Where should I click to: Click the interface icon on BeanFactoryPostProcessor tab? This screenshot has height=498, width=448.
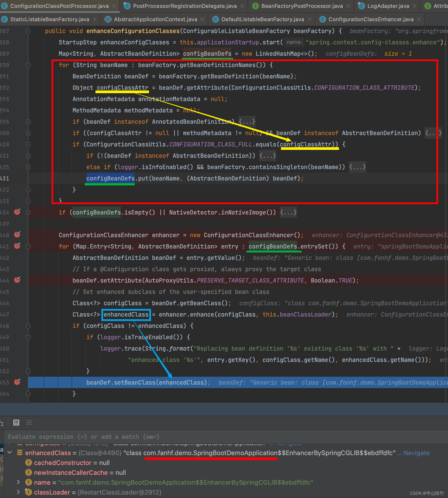(x=255, y=6)
